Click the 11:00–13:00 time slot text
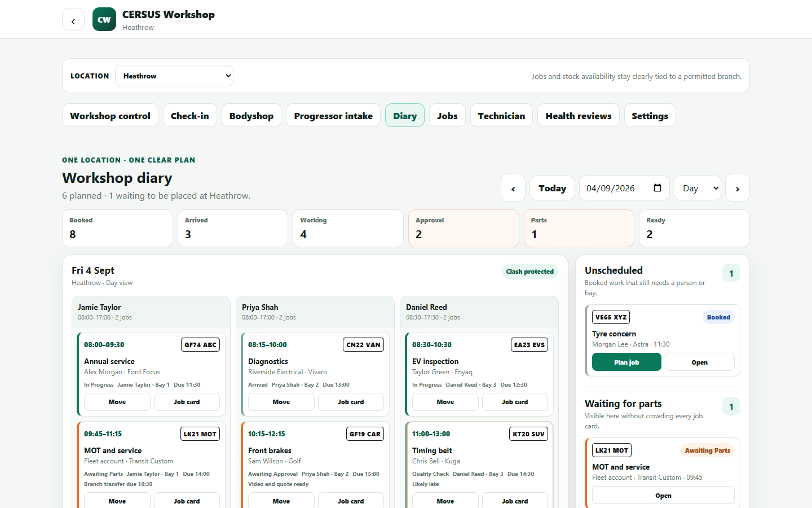This screenshot has width=812, height=508. 431,434
